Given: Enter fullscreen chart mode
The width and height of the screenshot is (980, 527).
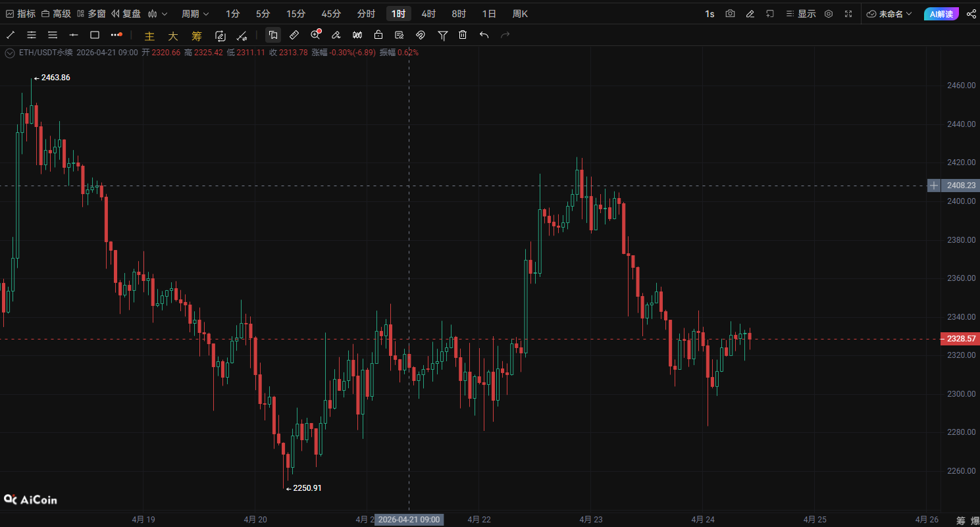Looking at the screenshot, I should (x=848, y=14).
